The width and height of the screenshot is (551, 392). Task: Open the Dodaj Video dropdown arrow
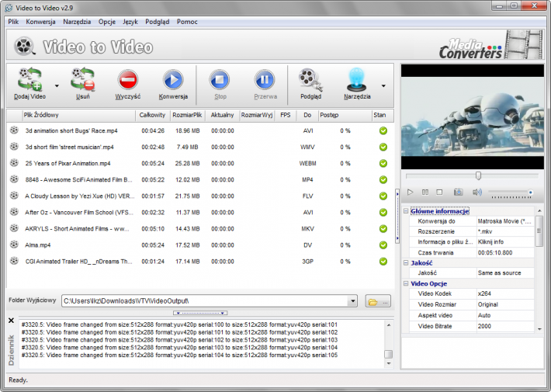coord(57,86)
